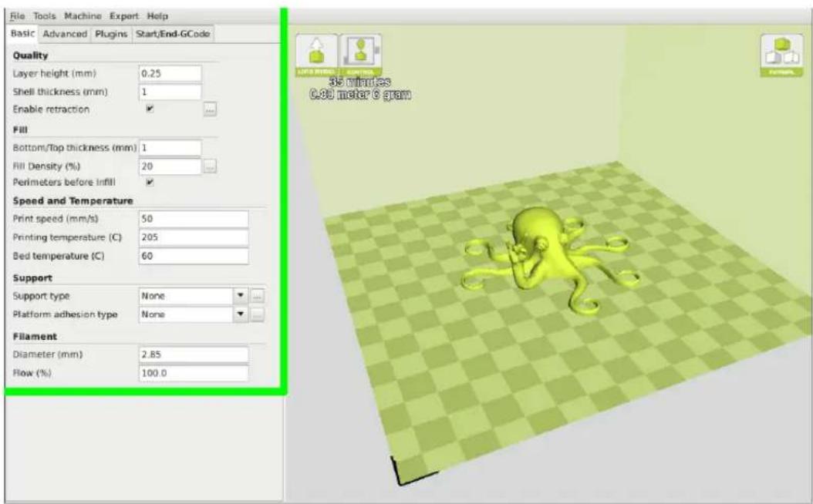Click the 'Bottom/Top thickness (mm)' label

coord(75,148)
